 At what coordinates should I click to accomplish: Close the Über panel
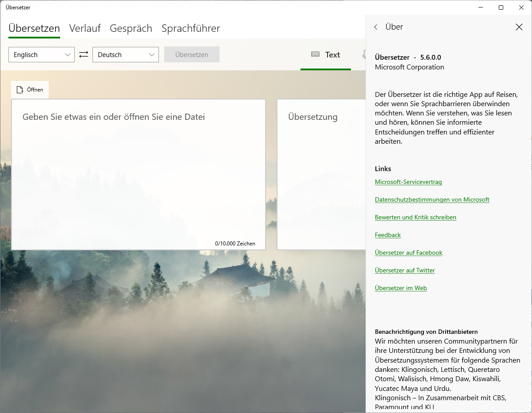click(519, 27)
